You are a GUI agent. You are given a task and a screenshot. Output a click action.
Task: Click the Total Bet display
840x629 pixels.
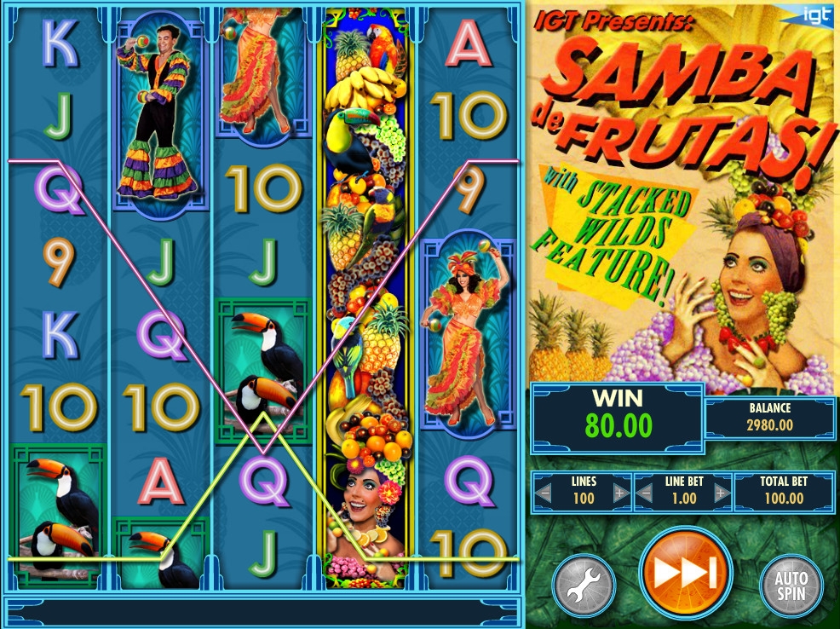click(x=784, y=491)
